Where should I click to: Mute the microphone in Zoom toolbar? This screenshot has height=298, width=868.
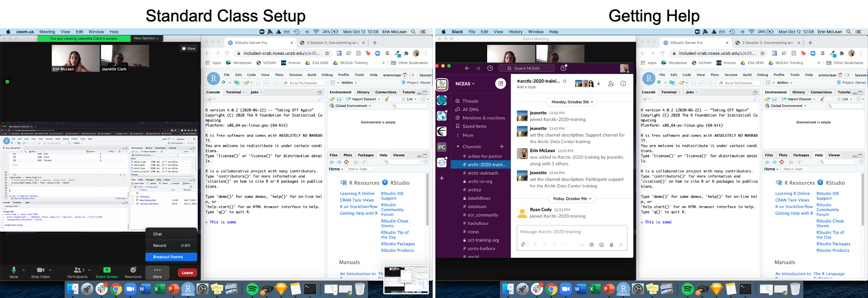coord(14,272)
